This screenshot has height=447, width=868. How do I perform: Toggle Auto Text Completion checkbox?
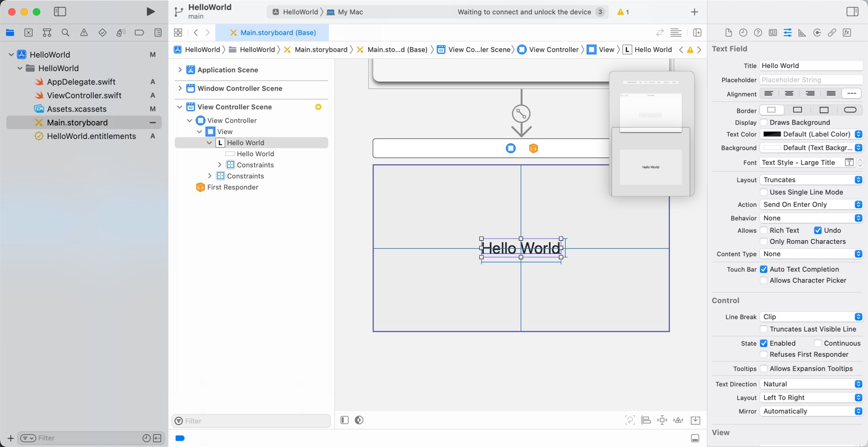[764, 269]
